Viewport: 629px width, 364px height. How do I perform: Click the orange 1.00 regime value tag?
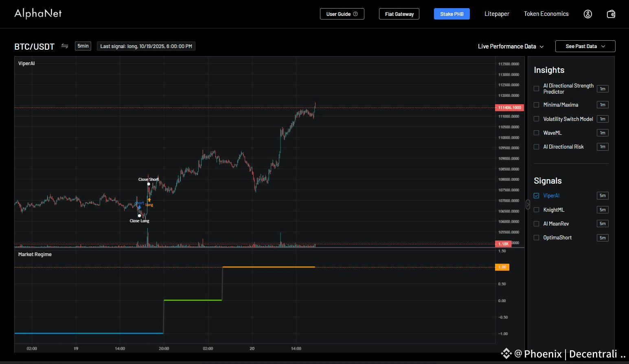502,267
